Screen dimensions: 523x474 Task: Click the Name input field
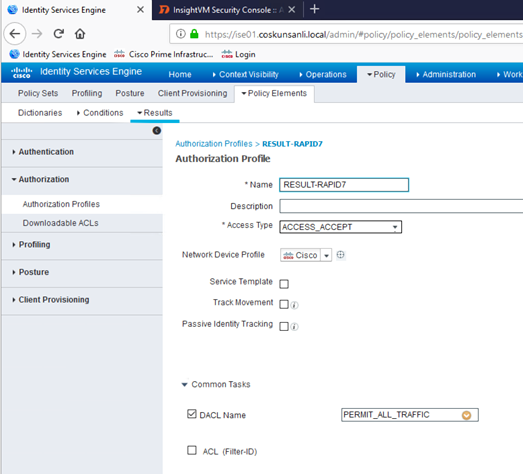tap(344, 185)
